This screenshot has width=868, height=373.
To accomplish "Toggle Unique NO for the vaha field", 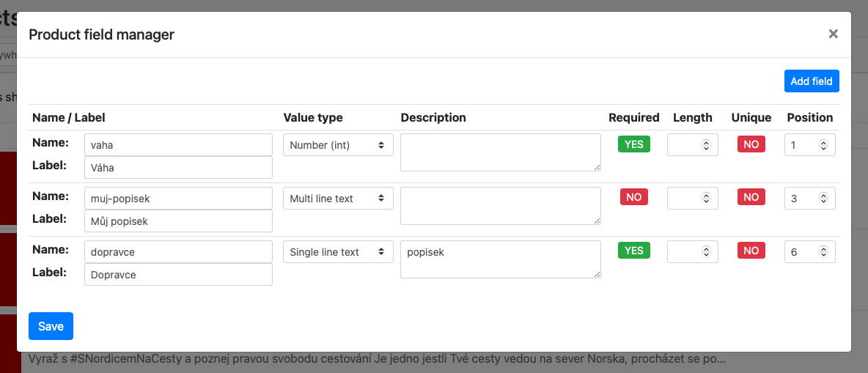I will 751,144.
